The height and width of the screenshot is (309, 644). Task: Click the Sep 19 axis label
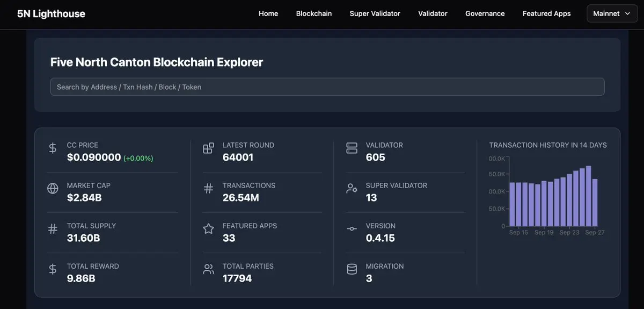click(x=544, y=233)
